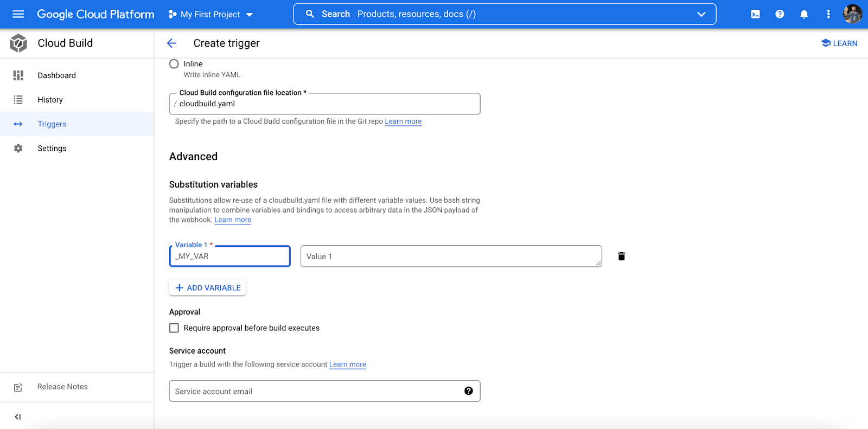Image resolution: width=868 pixels, height=429 pixels.
Task: Open Settings in the sidebar
Action: pos(52,149)
